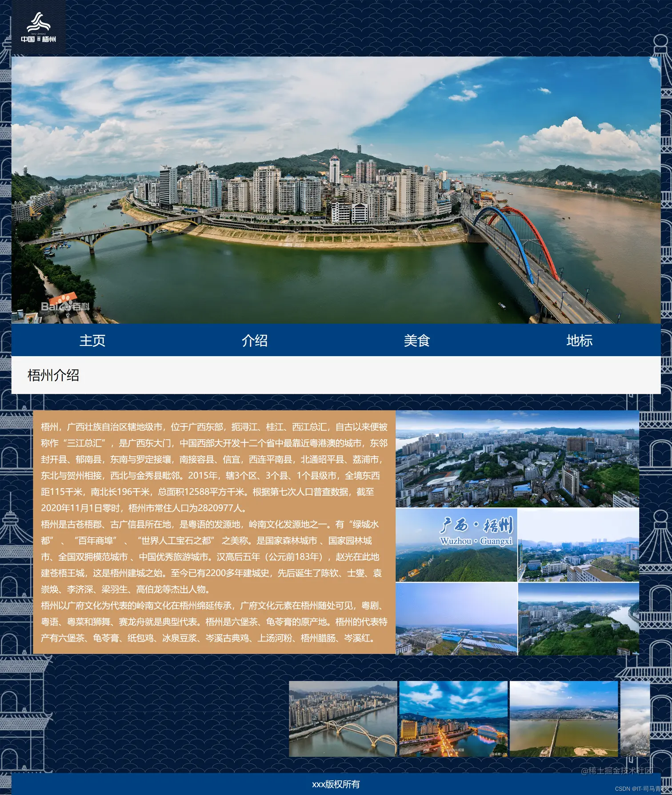Open the 主页 navigation item
The image size is (672, 795).
[x=92, y=340]
